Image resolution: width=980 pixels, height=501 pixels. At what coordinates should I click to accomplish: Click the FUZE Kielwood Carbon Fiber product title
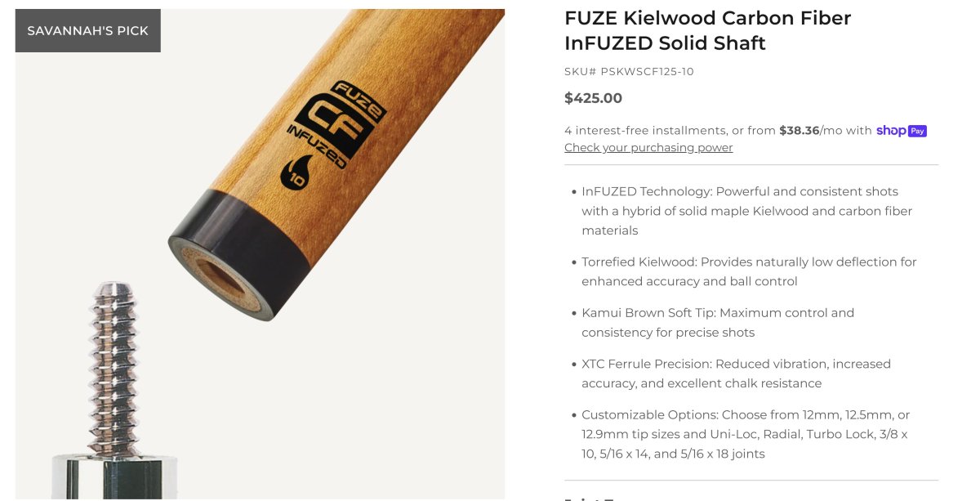tap(707, 30)
